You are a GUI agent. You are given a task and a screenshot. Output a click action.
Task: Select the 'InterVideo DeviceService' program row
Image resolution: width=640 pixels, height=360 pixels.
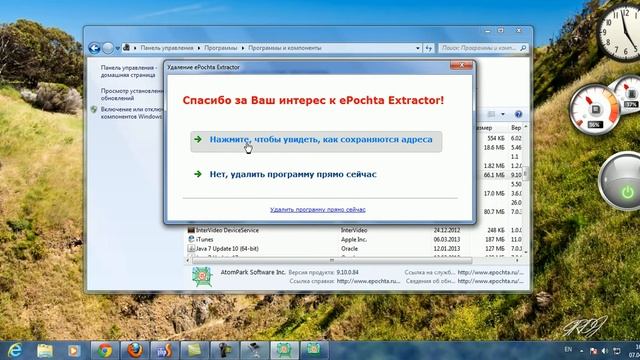354,230
